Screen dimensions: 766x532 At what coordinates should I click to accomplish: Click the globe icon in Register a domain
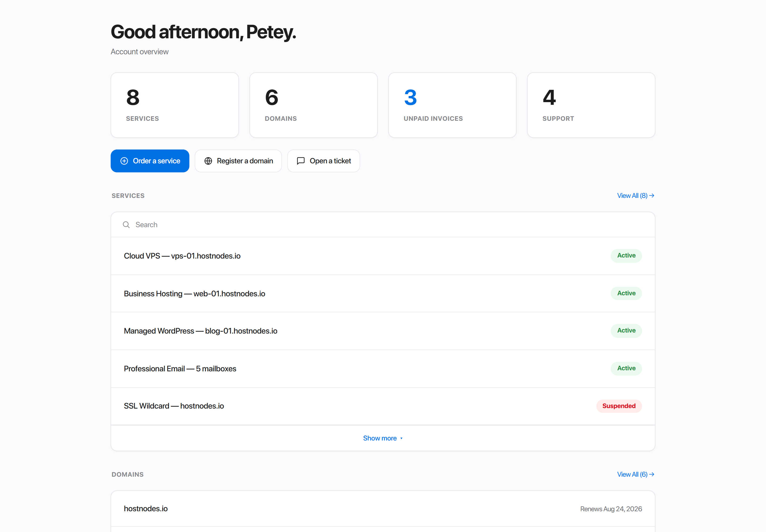208,161
